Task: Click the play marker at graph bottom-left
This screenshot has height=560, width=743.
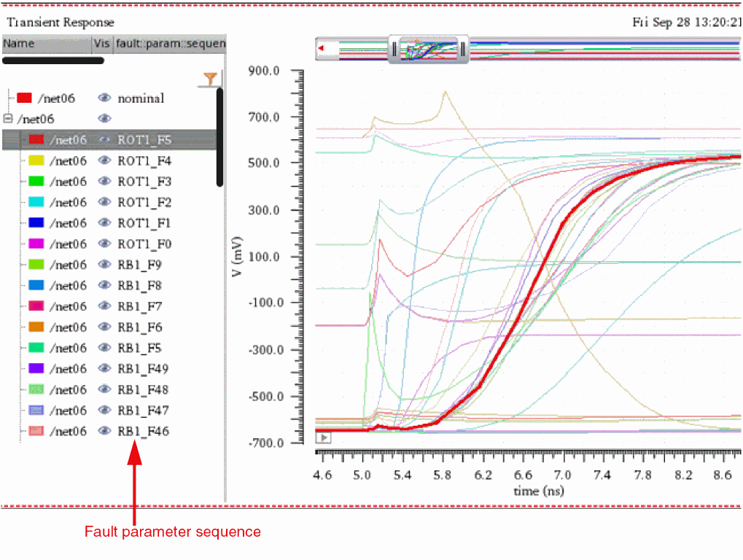Action: (324, 437)
